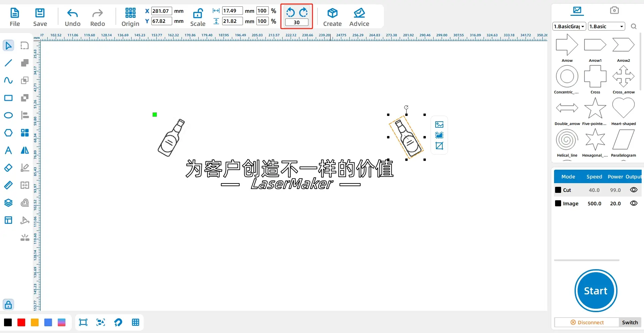
Task: Rotate object counterclockwise
Action: pos(291,12)
